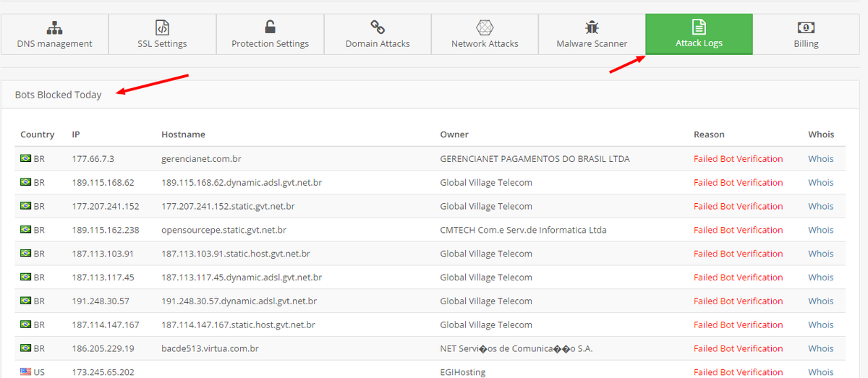Open Whois for IP 173.245.65.202
868x378 pixels.
pos(821,372)
